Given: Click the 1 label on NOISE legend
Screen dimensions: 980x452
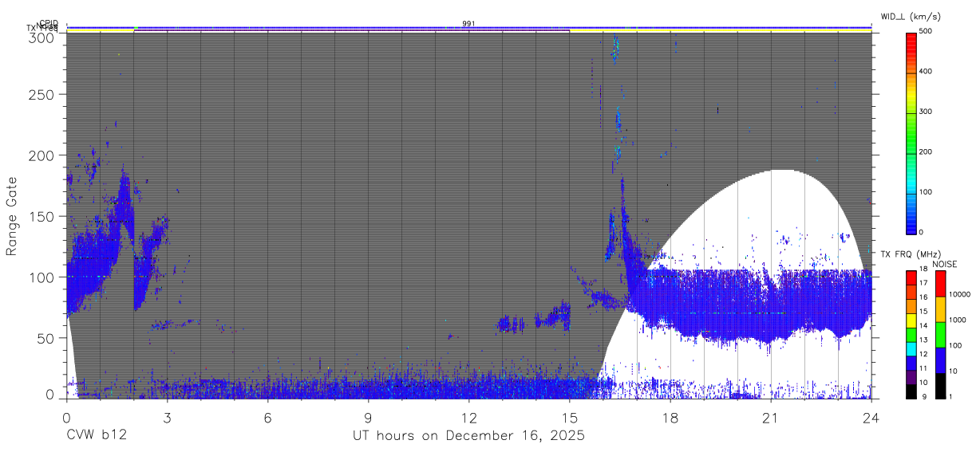Looking at the screenshot, I should coord(951,396).
